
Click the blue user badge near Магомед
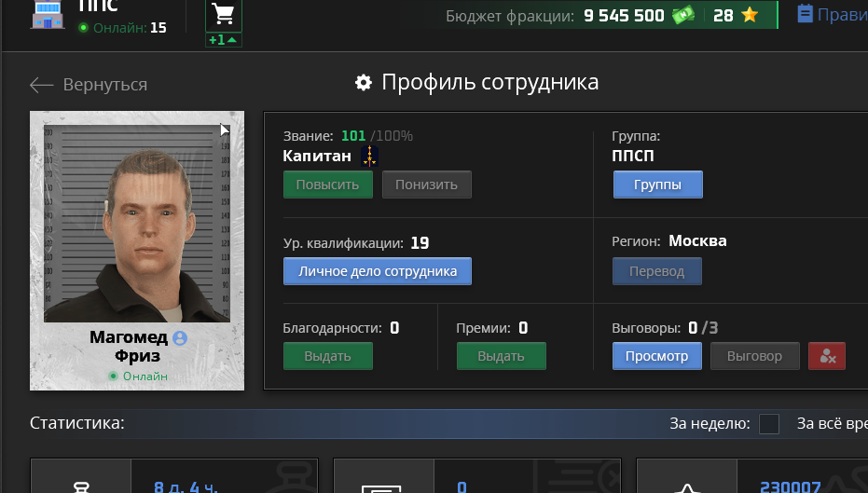(180, 337)
